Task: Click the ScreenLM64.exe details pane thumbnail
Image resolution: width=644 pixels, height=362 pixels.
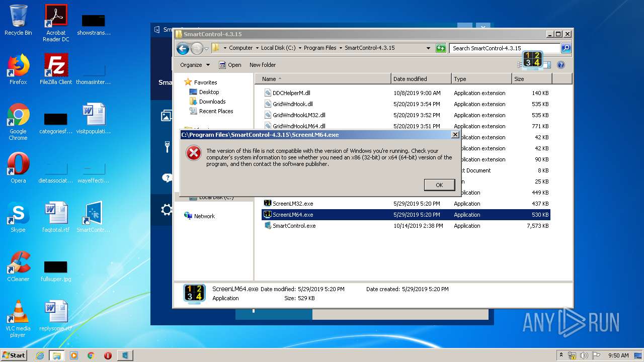Action: [x=194, y=293]
